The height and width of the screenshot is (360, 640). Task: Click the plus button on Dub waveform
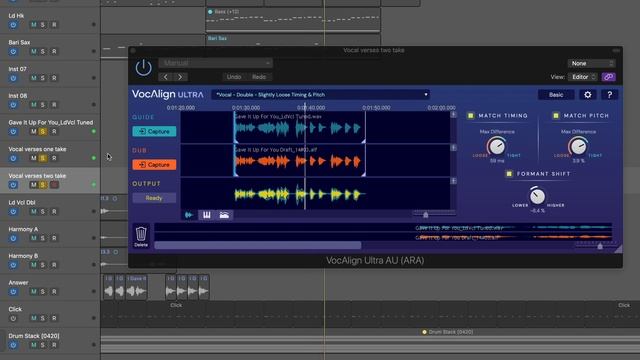[x=453, y=148]
